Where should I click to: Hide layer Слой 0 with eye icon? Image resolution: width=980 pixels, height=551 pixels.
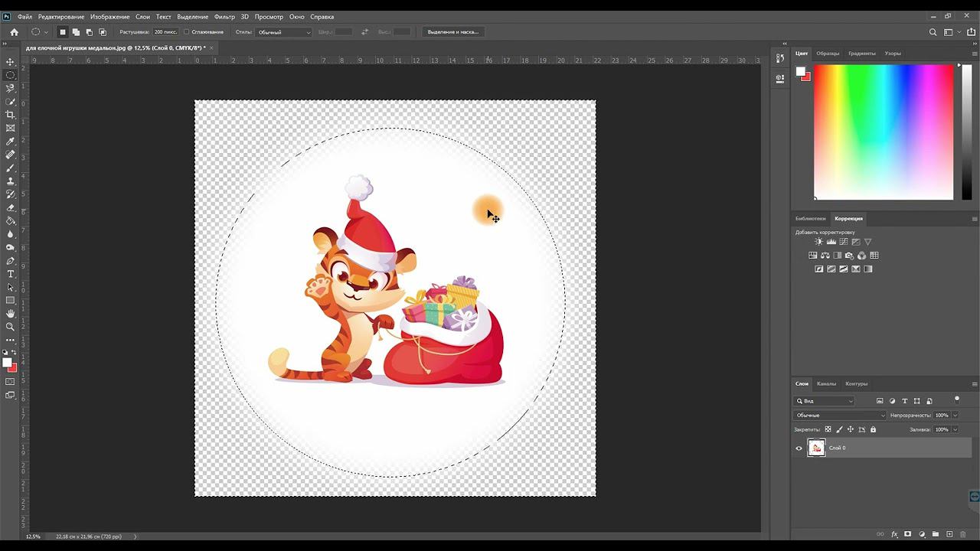tap(799, 448)
